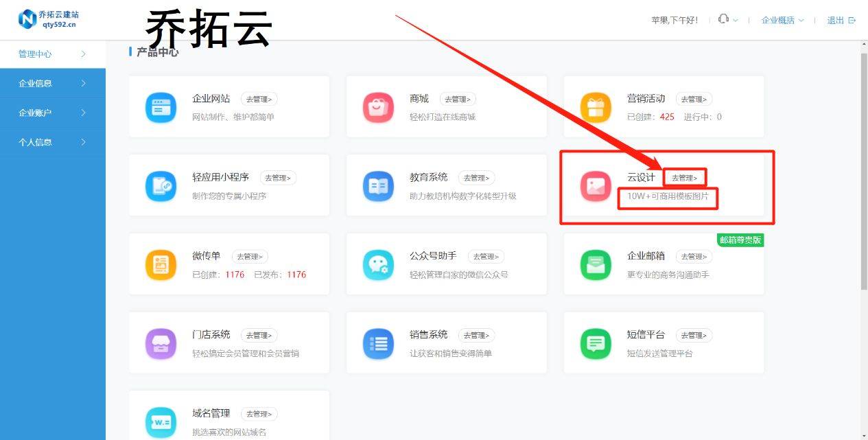Open the 教育系统 book icon
The width and height of the screenshot is (868, 440).
378,187
